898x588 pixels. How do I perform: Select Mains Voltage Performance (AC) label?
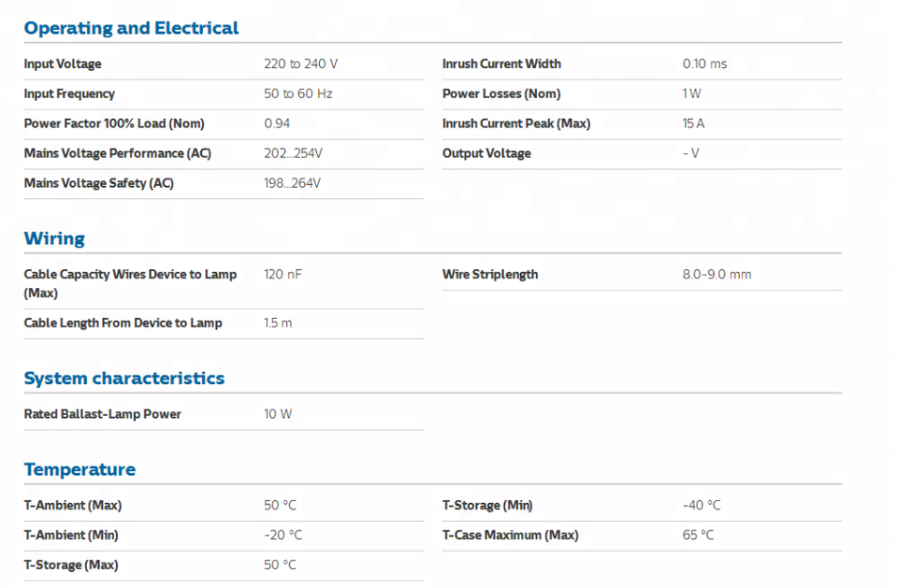(118, 154)
